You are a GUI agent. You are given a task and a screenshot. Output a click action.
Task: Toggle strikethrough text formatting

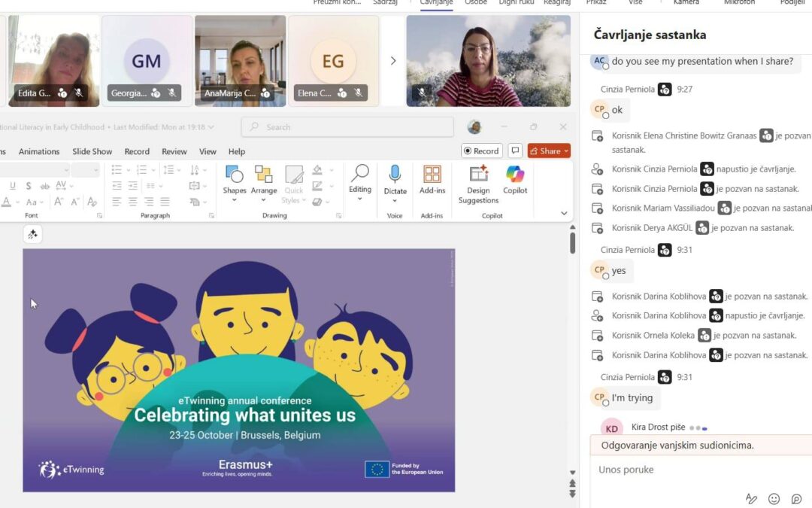pos(44,186)
